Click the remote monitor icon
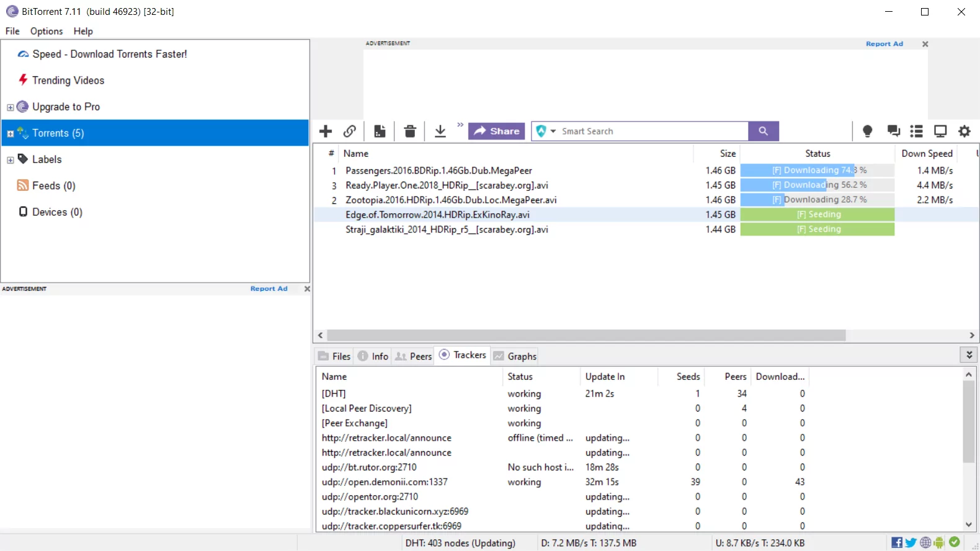 pos(940,131)
